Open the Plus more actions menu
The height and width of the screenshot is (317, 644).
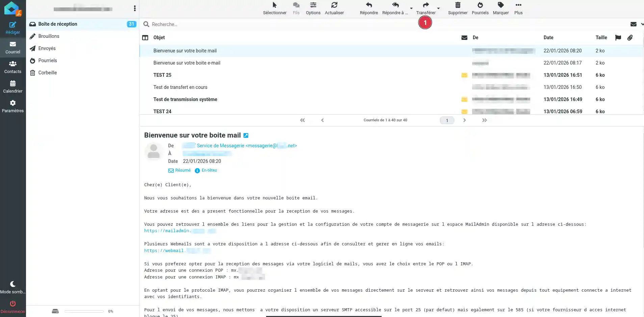(x=518, y=8)
